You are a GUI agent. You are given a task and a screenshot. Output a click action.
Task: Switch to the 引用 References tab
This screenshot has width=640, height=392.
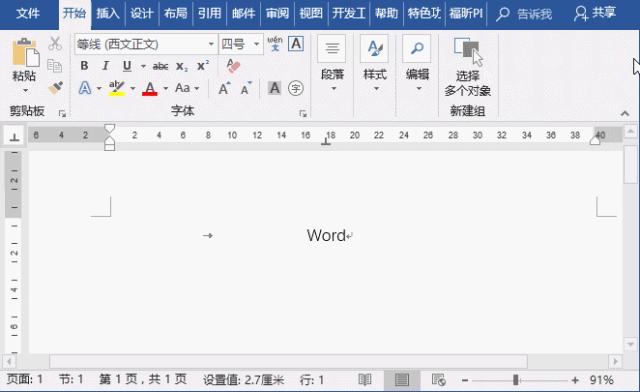point(209,13)
